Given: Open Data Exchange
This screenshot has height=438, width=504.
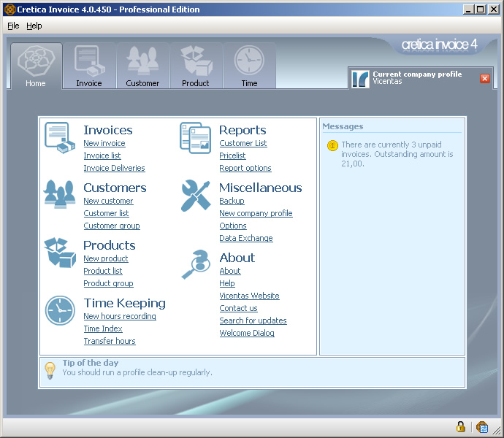Looking at the screenshot, I should 246,238.
